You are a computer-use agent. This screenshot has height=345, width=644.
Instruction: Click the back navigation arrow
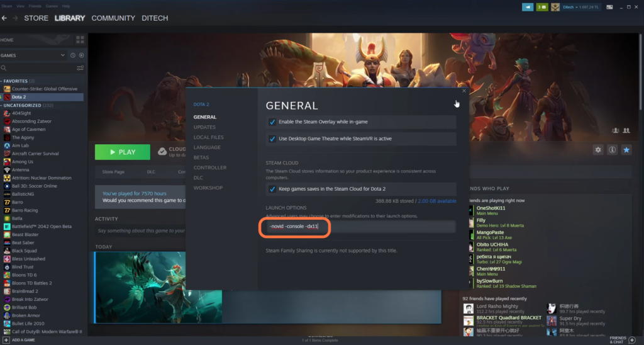(x=4, y=18)
